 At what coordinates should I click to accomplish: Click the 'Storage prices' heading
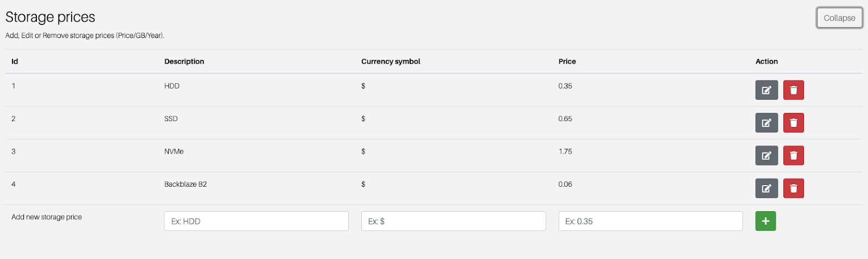click(x=50, y=17)
